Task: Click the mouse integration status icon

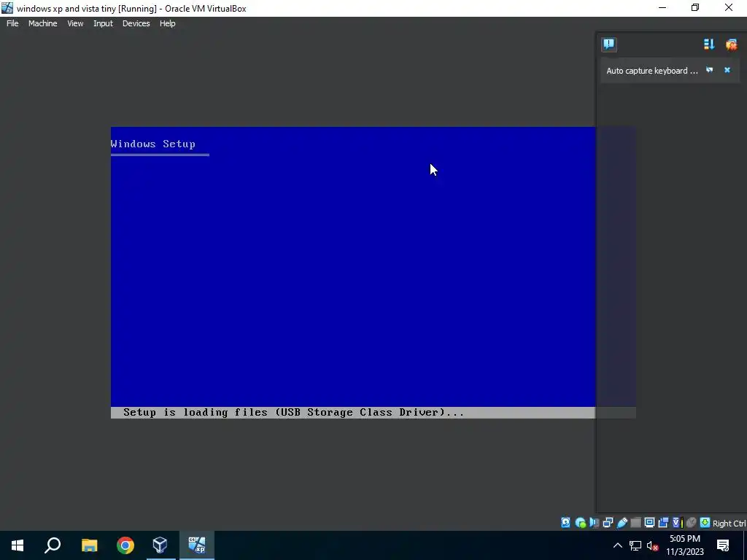Action: point(692,523)
